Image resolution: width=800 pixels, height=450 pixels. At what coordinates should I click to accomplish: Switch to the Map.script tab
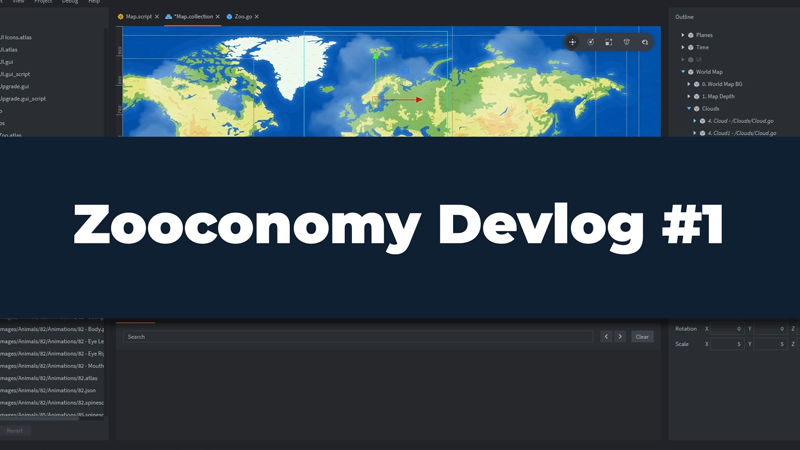[x=138, y=17]
